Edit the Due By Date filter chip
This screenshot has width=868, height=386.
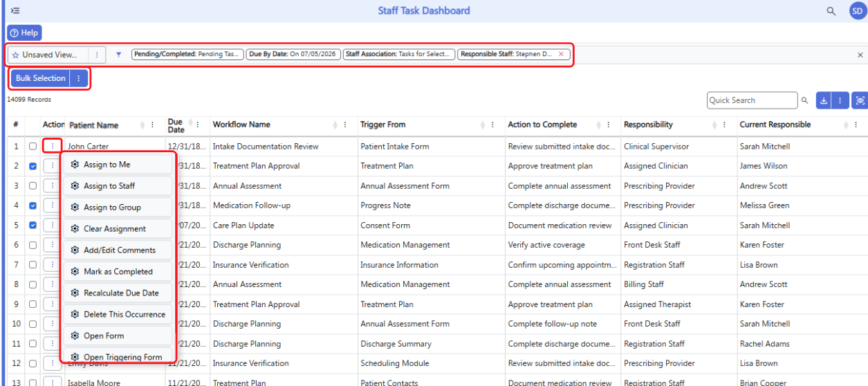pyautogui.click(x=293, y=54)
